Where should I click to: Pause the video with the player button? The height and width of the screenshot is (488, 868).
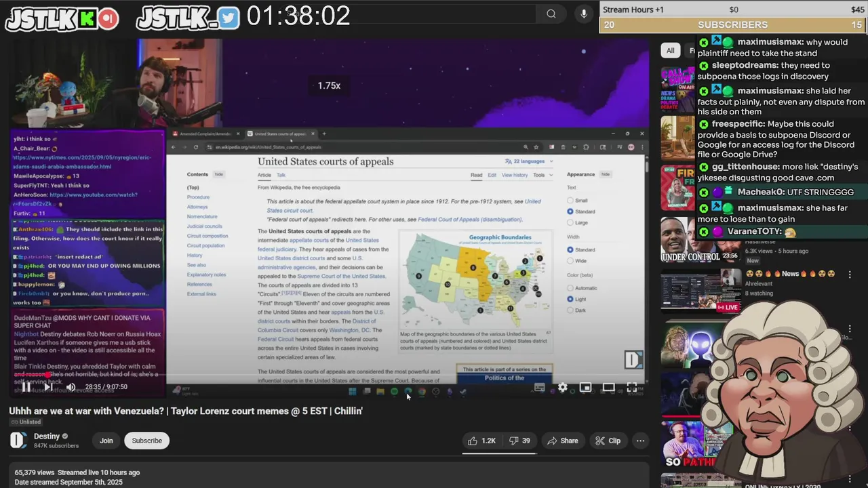point(26,387)
